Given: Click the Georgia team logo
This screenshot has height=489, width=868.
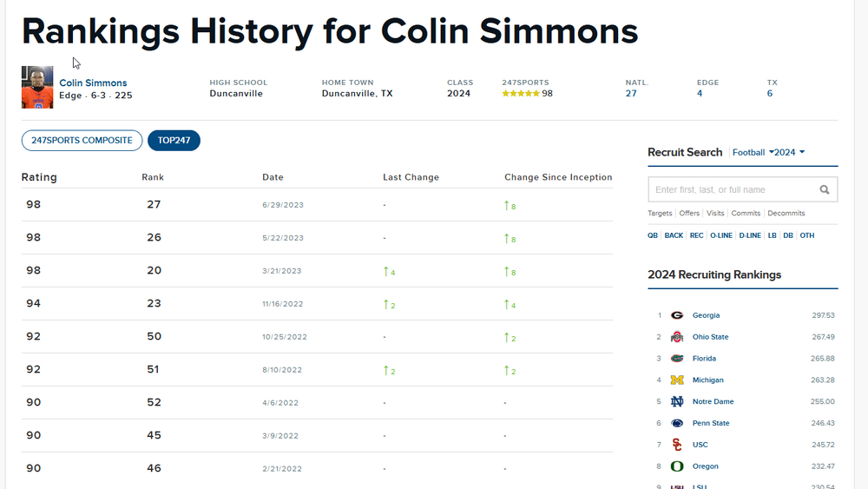Looking at the screenshot, I should click(677, 315).
